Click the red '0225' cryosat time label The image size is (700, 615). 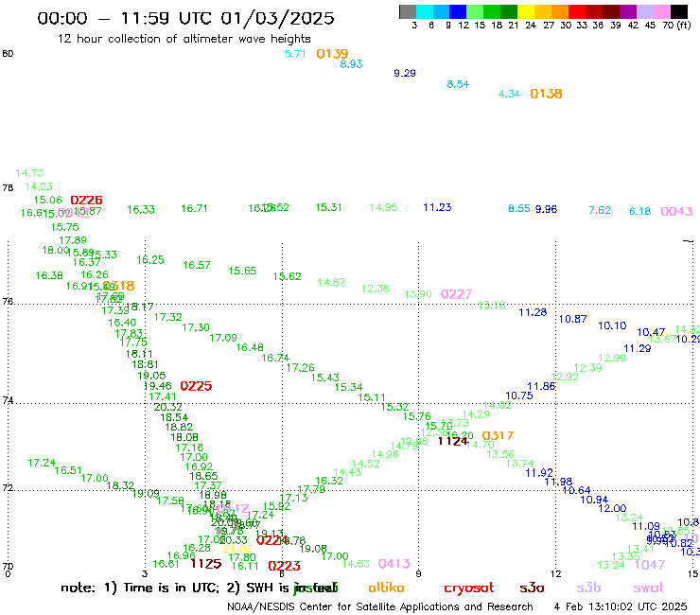[196, 386]
